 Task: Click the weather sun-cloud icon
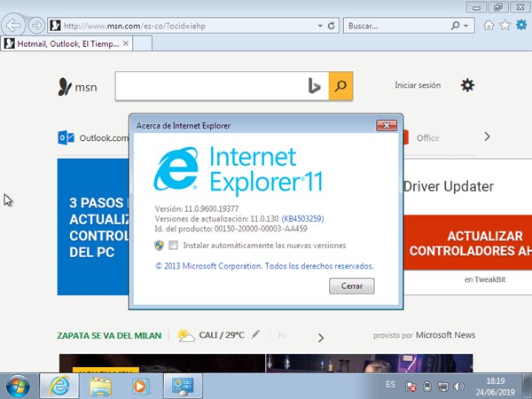186,335
